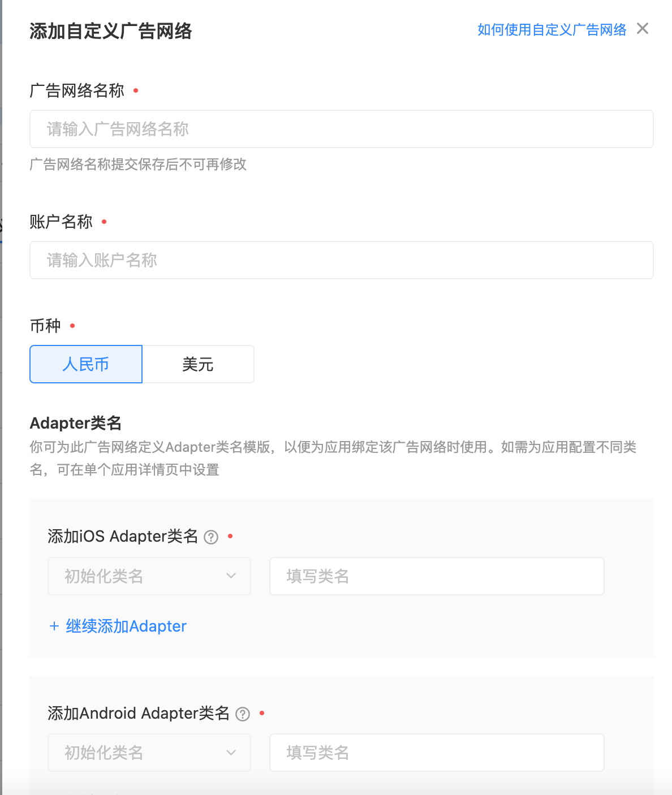Viewport: 672px width, 795px height.
Task: Click the 广告网络名称 field label
Action: (x=77, y=90)
